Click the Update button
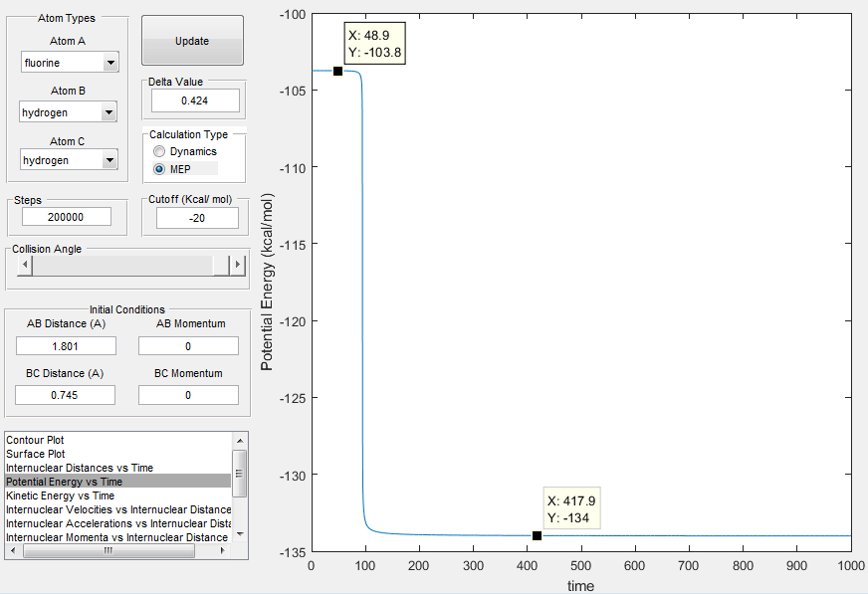This screenshot has height=594, width=868. [x=192, y=41]
